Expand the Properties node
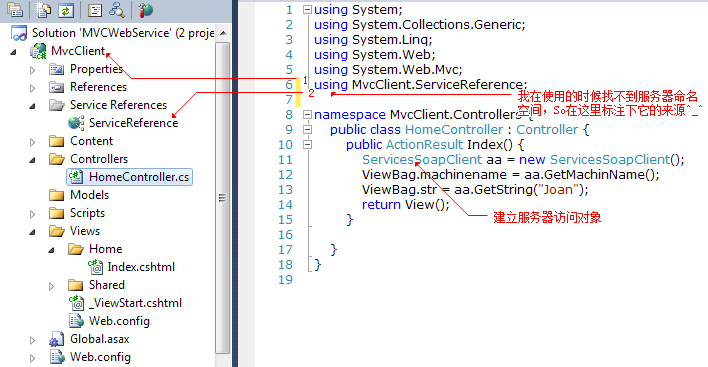Screen dimensions: 708x367 pos(33,70)
